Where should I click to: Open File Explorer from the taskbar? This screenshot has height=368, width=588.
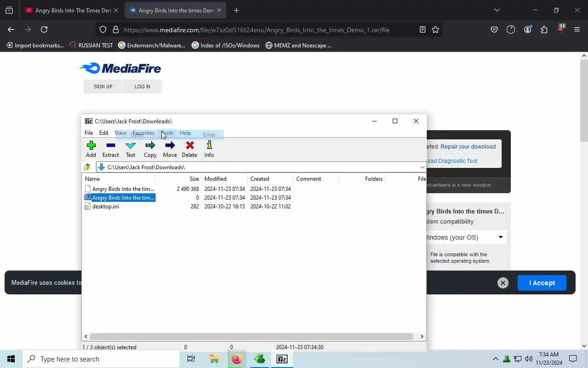[214, 359]
